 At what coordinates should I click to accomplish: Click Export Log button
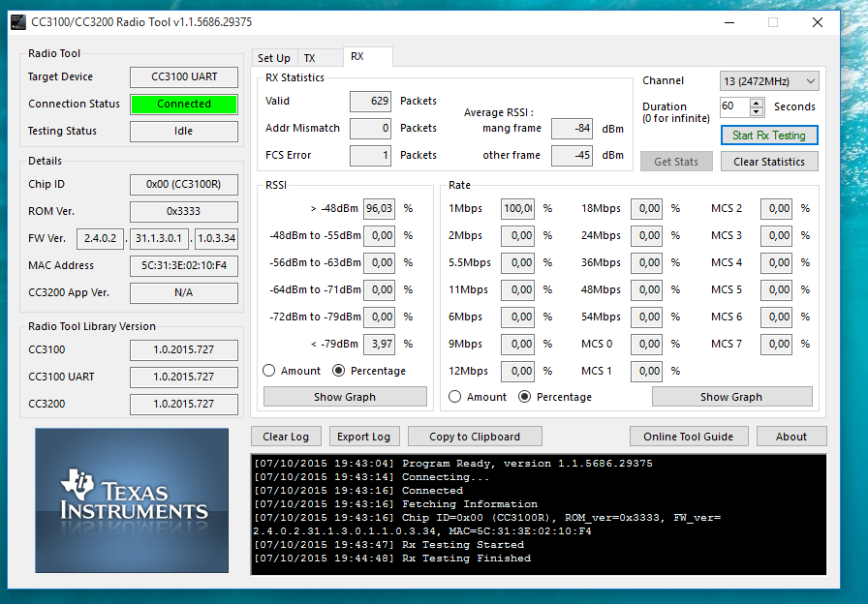[x=364, y=437]
